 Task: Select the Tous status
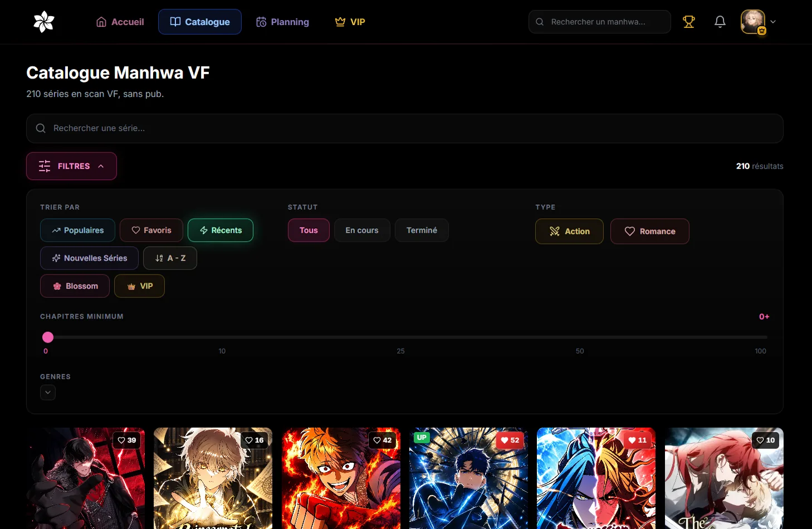309,230
